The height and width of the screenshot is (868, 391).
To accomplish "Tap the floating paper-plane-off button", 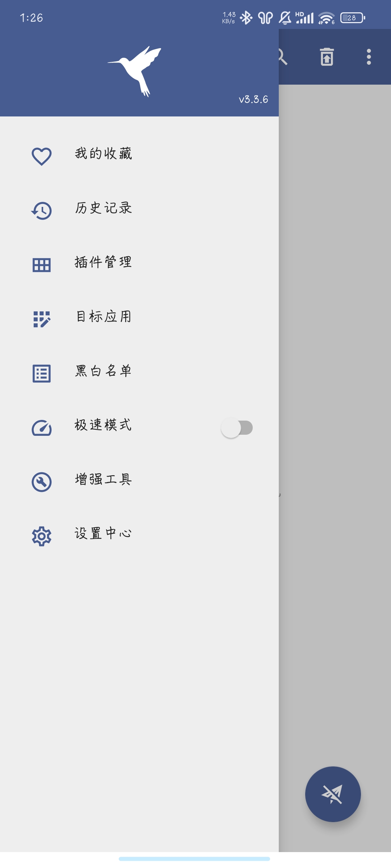I will [x=333, y=794].
